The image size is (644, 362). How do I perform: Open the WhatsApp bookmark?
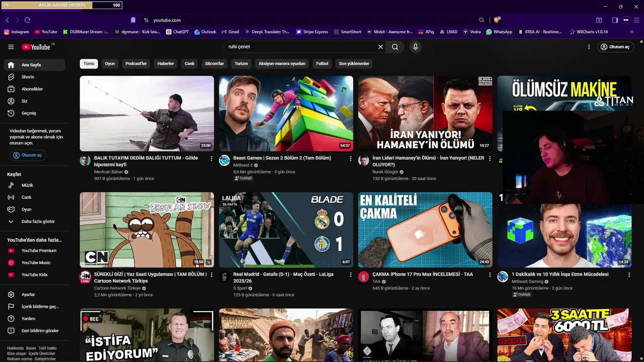[499, 32]
